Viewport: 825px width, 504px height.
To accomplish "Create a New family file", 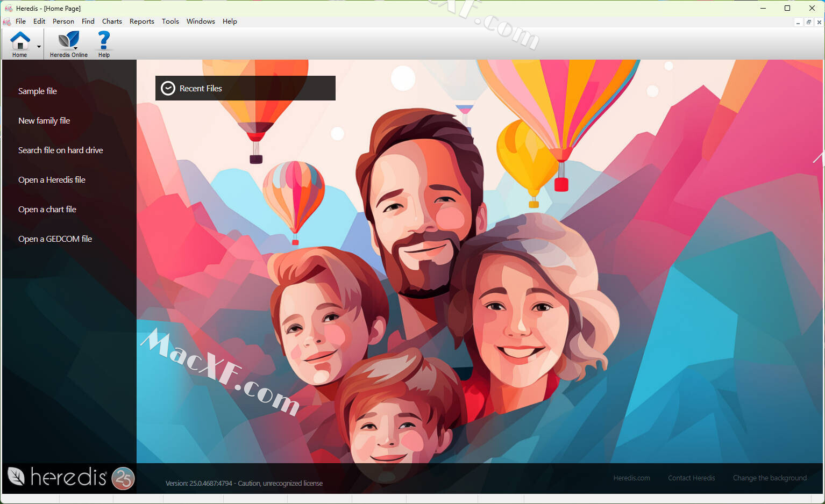I will click(x=44, y=121).
